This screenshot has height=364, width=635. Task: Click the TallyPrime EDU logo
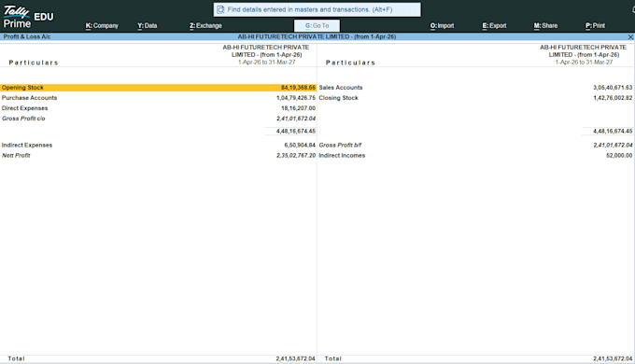tap(28, 17)
